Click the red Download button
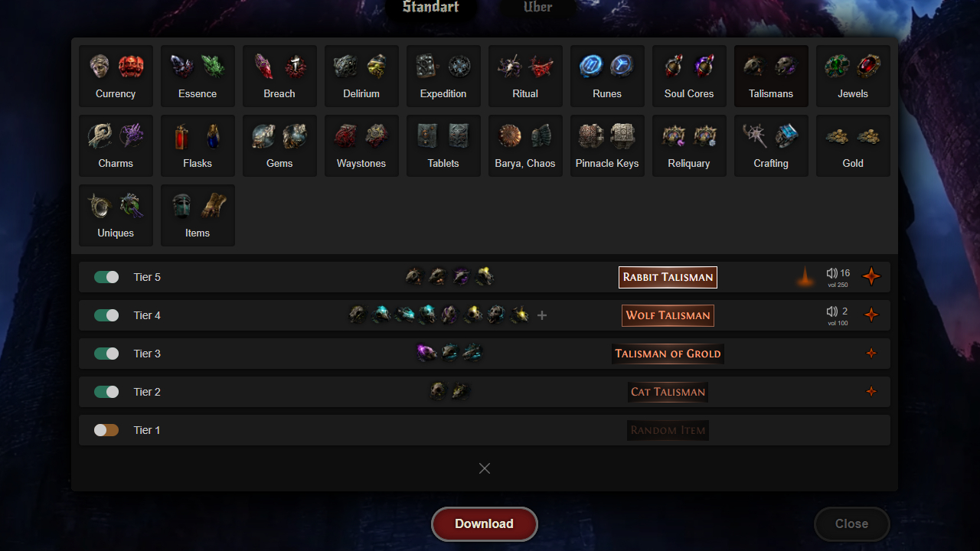Image resolution: width=980 pixels, height=551 pixels. click(485, 524)
